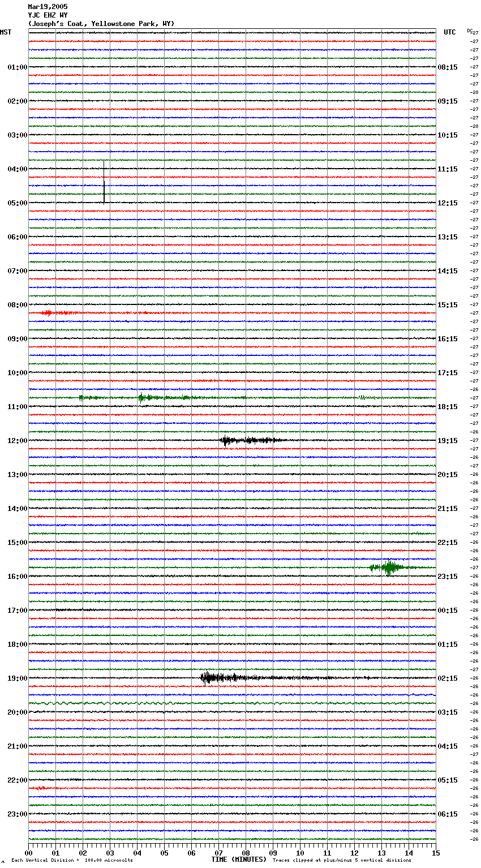Click the date text Mar19,2005
The image size is (481, 868).
coord(48,7)
